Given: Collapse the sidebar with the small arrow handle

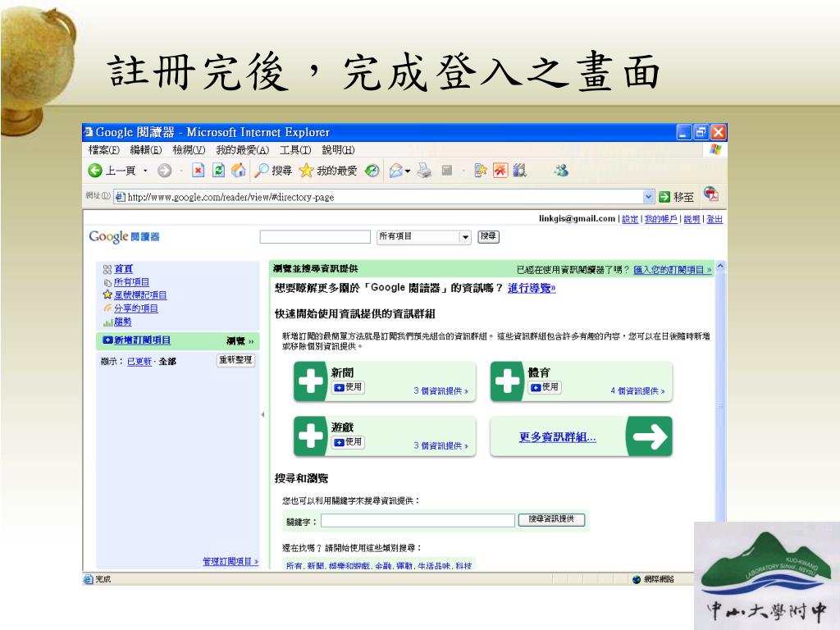Looking at the screenshot, I should [262, 414].
